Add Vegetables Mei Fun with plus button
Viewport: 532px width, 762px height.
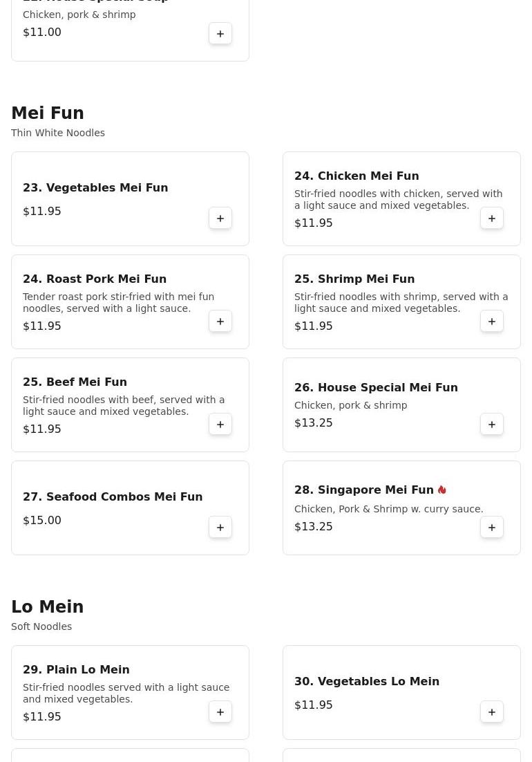(220, 219)
